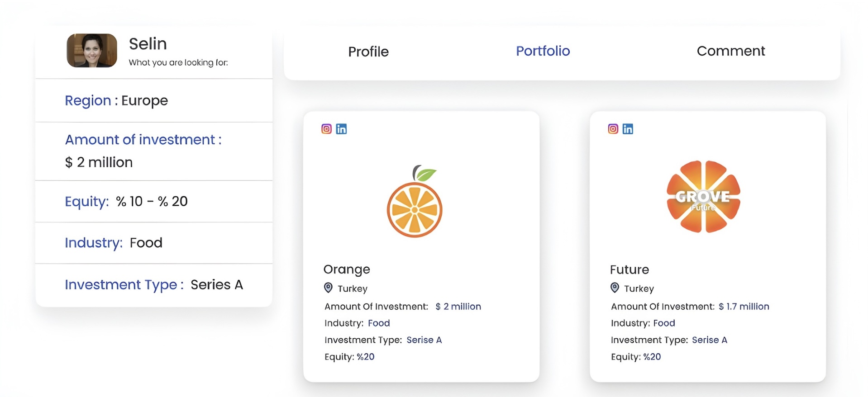Click the Future company name

[629, 270]
